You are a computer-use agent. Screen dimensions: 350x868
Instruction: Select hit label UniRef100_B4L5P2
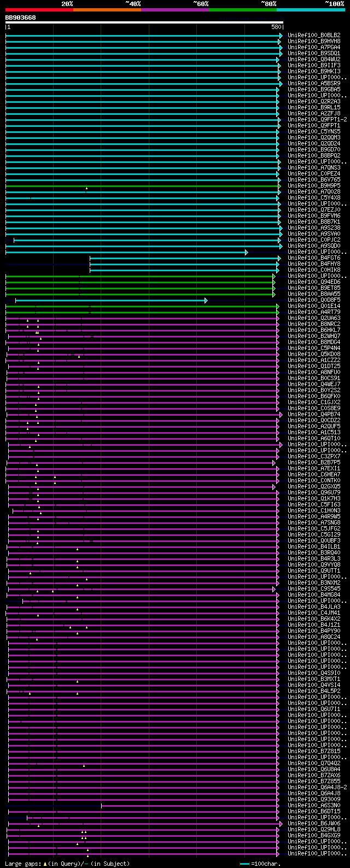click(314, 691)
